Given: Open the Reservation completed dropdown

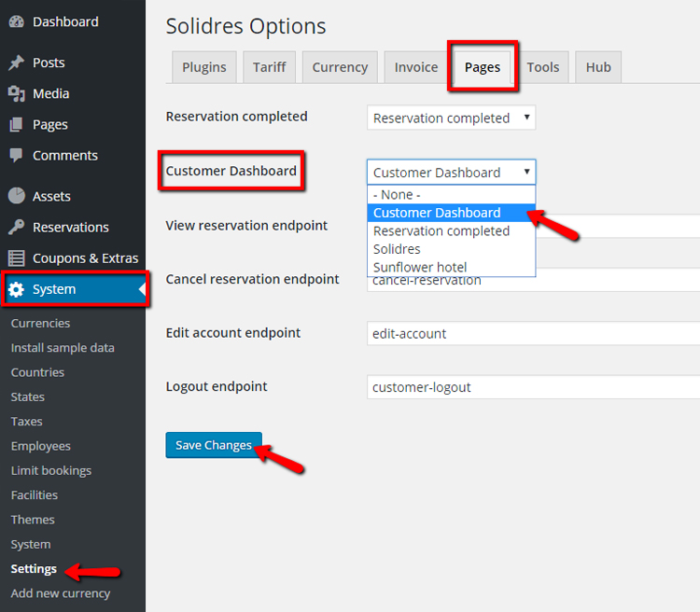Looking at the screenshot, I should [x=451, y=118].
